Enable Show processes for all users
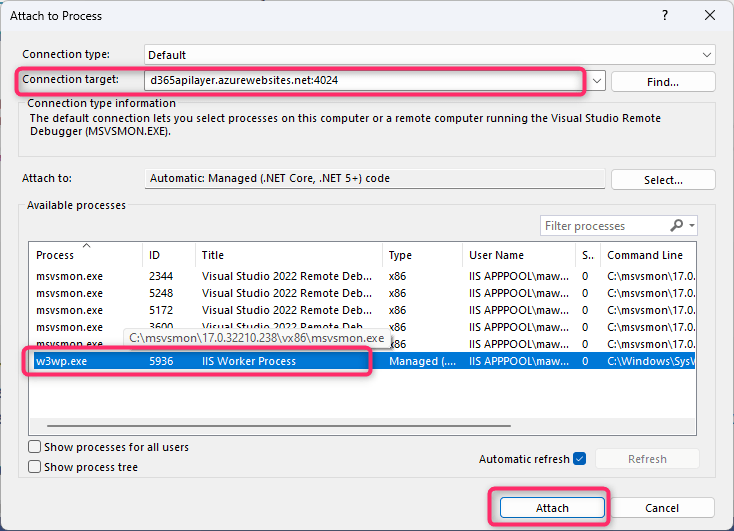 pyautogui.click(x=35, y=447)
